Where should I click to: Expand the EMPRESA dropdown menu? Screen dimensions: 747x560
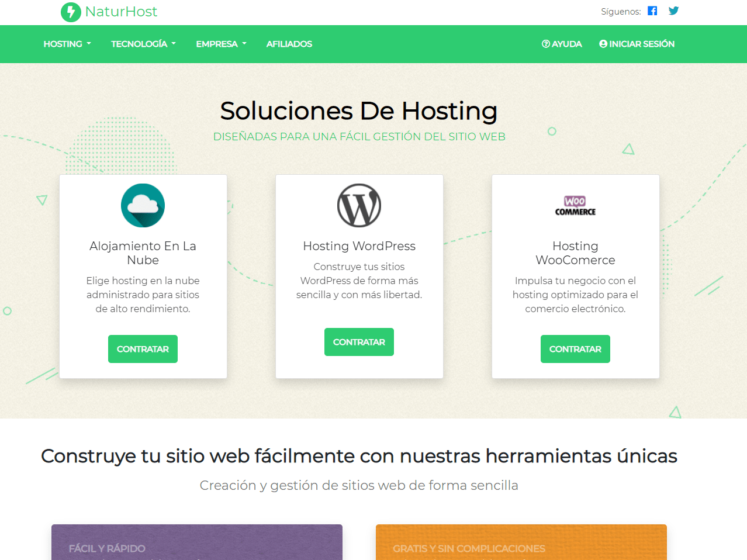tap(221, 44)
